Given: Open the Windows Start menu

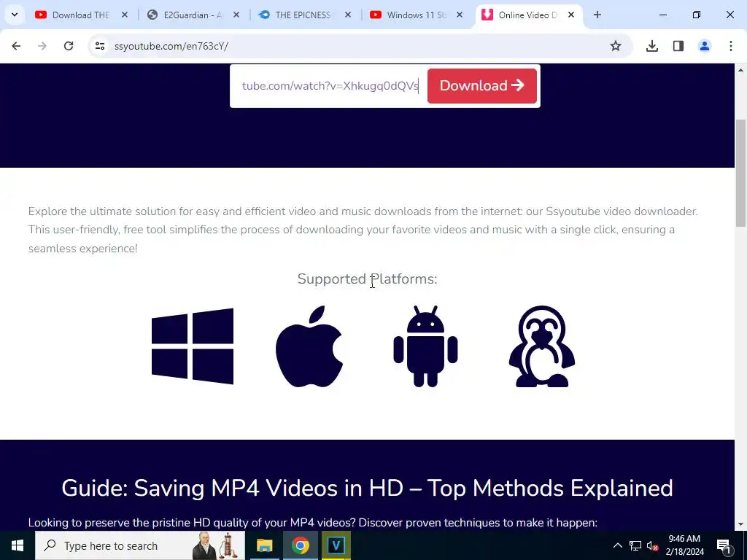Looking at the screenshot, I should 18,545.
